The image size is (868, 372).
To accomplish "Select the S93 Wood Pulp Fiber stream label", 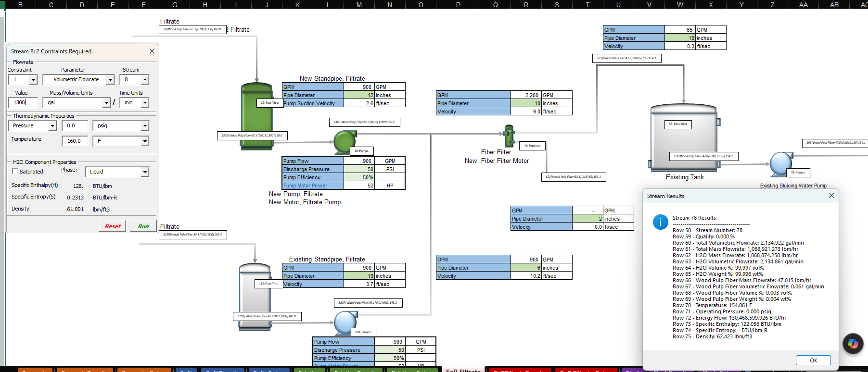I will coord(836,143).
